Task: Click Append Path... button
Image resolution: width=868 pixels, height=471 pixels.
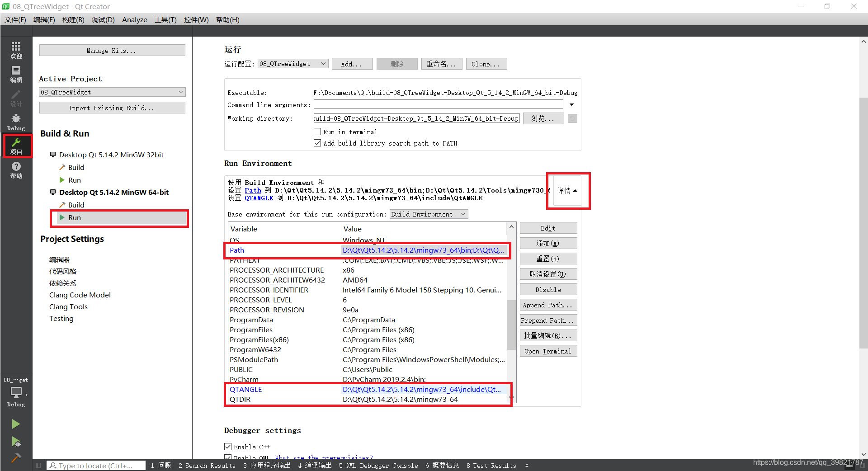Action: [548, 305]
